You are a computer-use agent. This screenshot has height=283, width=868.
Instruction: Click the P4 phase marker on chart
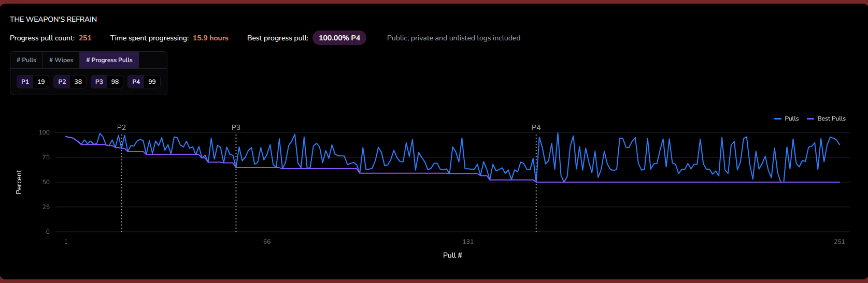pos(536,127)
